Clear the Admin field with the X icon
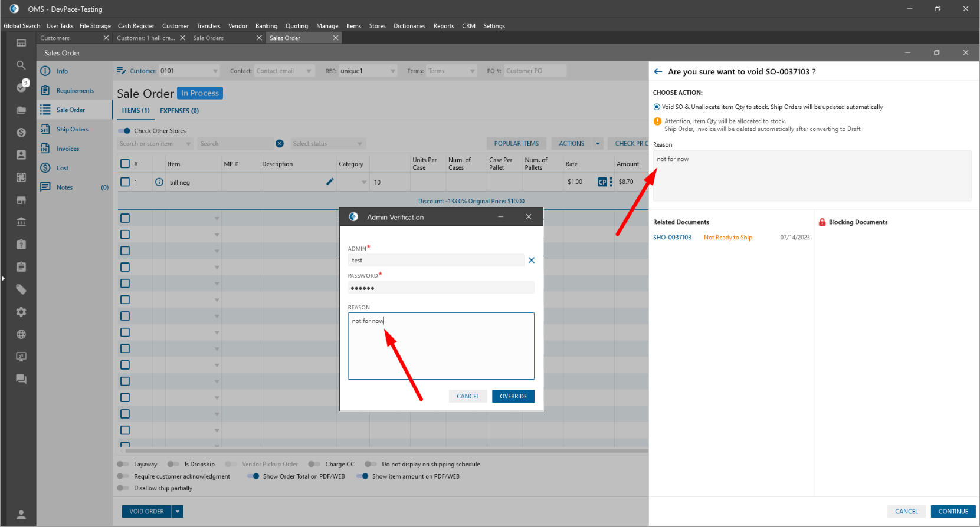The height and width of the screenshot is (527, 980). coord(532,260)
